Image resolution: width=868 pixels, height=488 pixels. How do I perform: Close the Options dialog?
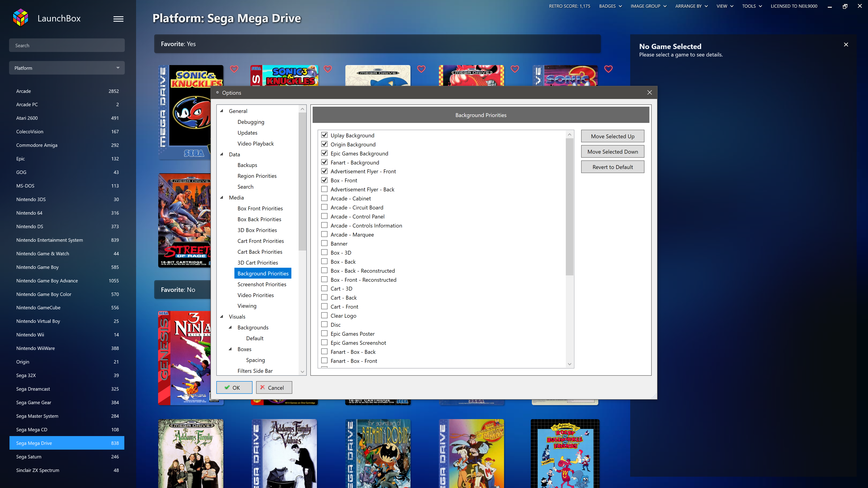tap(649, 93)
